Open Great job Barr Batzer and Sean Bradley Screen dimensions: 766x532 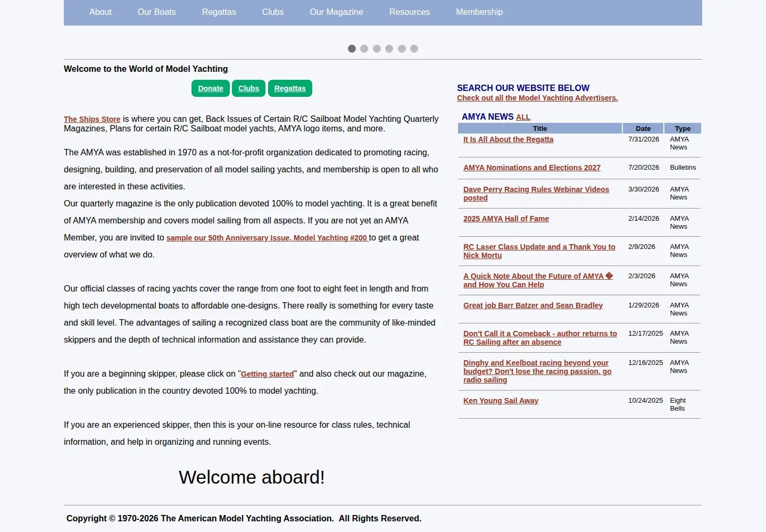[x=533, y=305]
